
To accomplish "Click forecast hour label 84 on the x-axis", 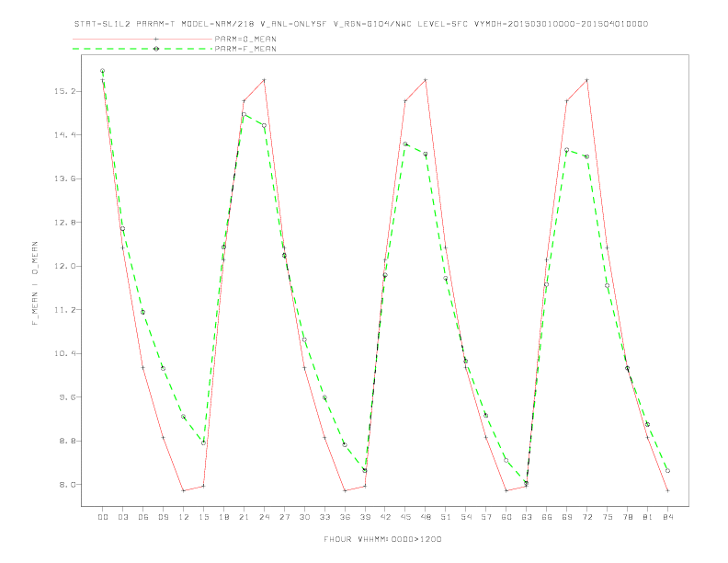I will pyautogui.click(x=667, y=517).
